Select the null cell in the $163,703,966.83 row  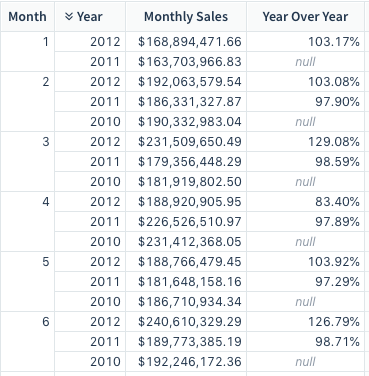click(305, 62)
